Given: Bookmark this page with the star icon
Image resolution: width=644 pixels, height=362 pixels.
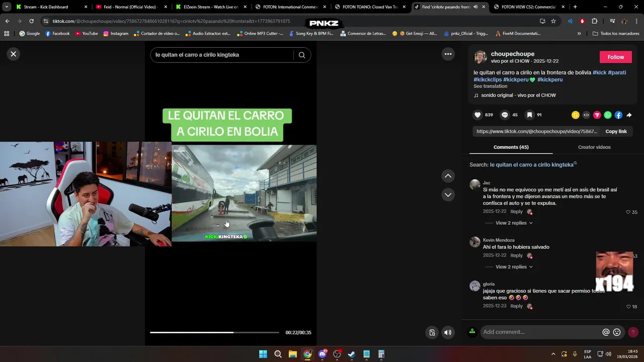Looking at the screenshot, I should click(x=553, y=21).
